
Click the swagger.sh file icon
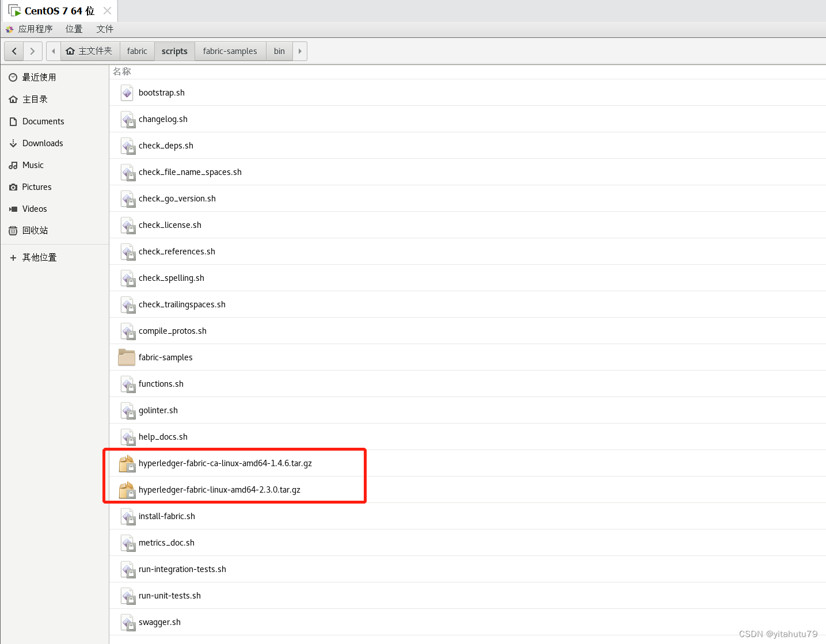coord(127,622)
